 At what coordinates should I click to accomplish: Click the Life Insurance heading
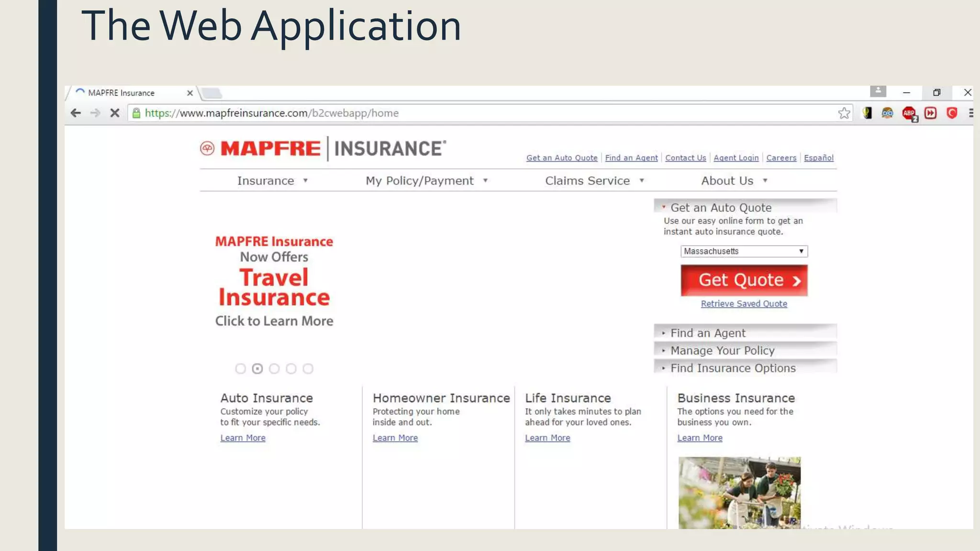click(x=568, y=398)
